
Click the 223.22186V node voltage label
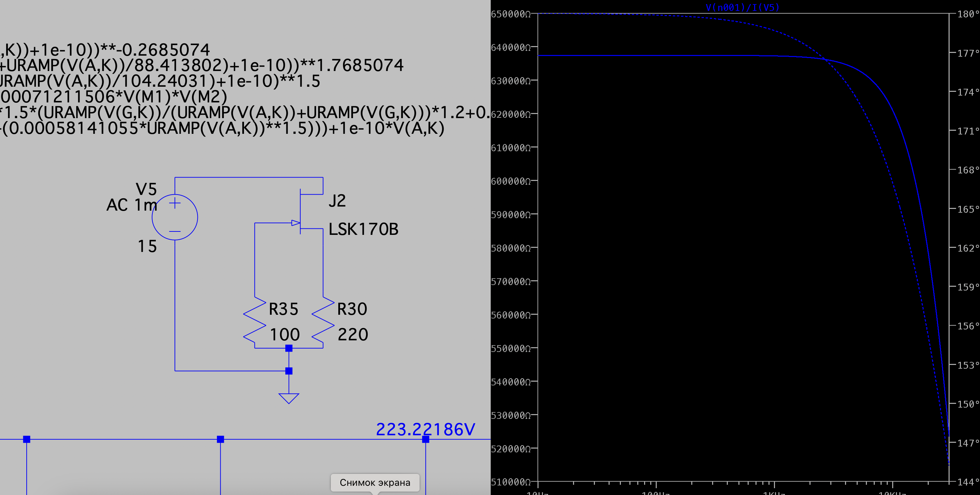tap(425, 429)
